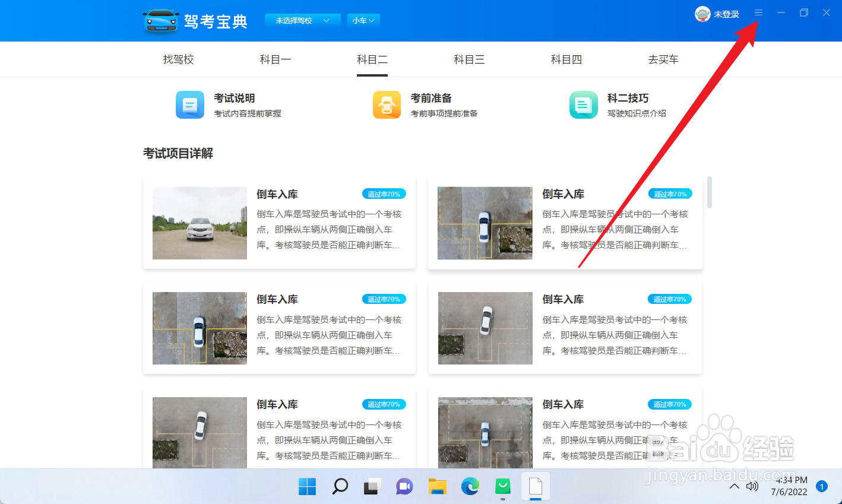Show hidden tray icons chevron
This screenshot has width=842, height=504.
735,486
